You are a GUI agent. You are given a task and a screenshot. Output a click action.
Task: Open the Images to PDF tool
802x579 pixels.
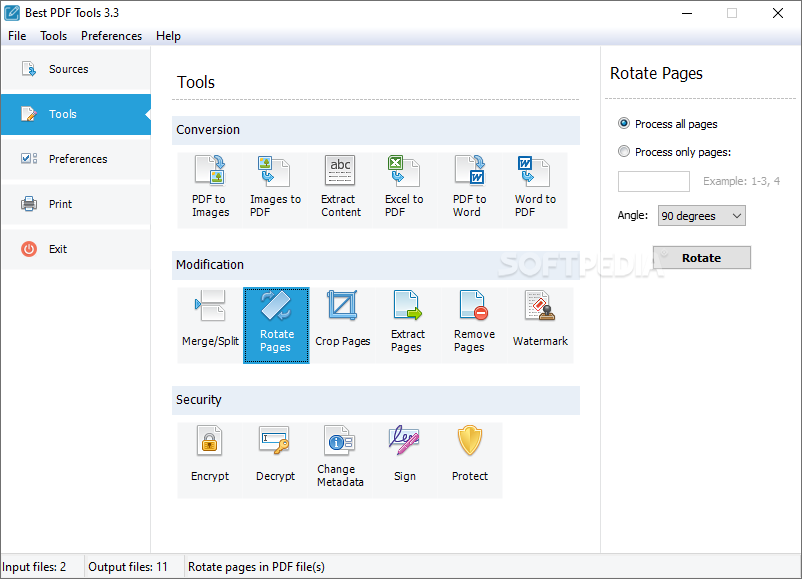(x=275, y=190)
